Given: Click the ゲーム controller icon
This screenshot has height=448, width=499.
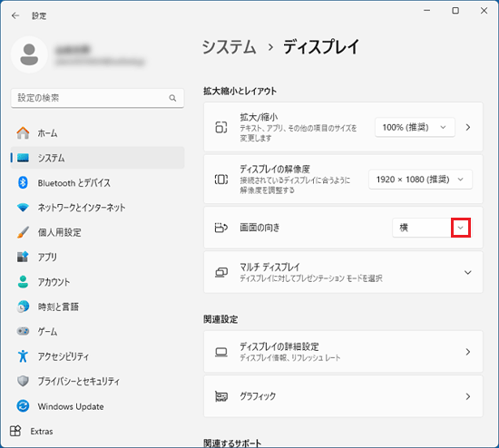Looking at the screenshot, I should click(x=23, y=331).
